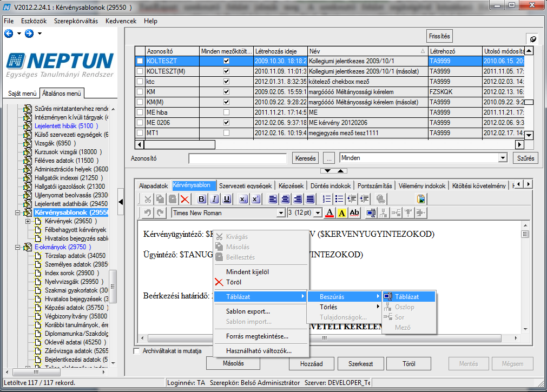The height and width of the screenshot is (392, 547).
Task: Click the Azonosító search input field
Action: coord(238,158)
